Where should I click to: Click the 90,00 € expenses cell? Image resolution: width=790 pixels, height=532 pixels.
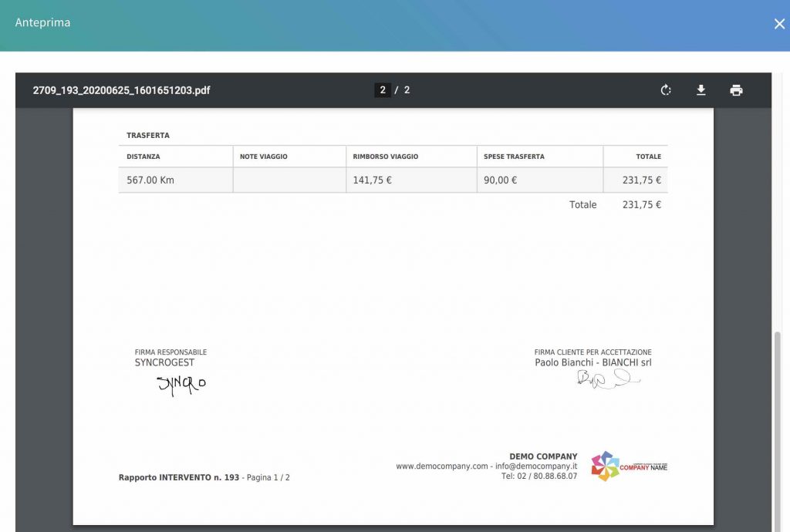tap(539, 180)
